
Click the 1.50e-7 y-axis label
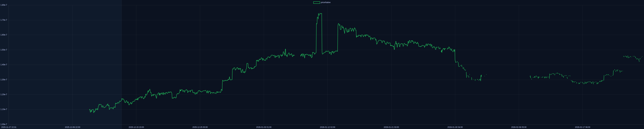point(4,50)
